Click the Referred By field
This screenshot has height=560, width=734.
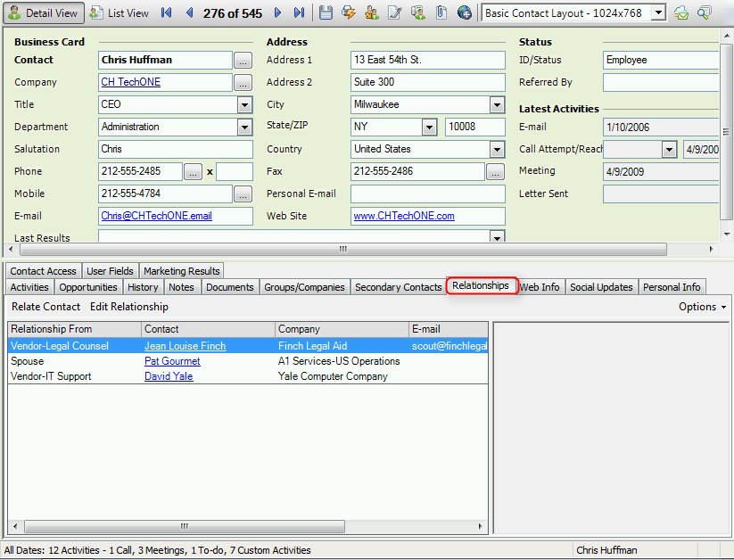coord(661,82)
